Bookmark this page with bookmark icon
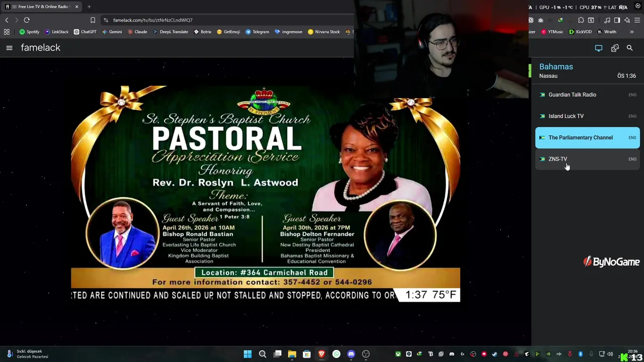The height and width of the screenshot is (362, 644). (93, 20)
